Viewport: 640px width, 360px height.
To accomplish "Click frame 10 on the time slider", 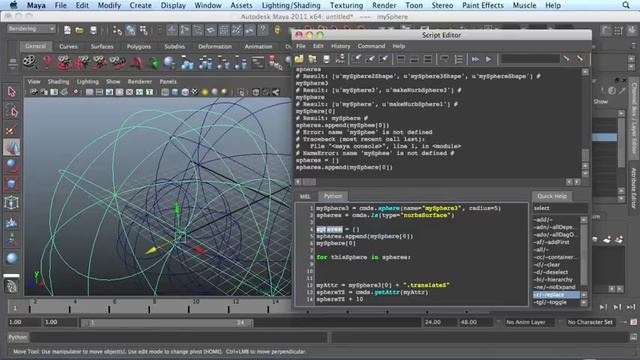I will [x=196, y=302].
